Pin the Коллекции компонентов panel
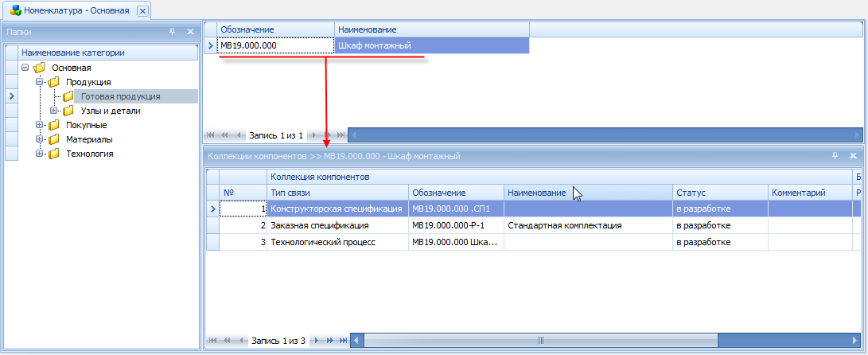The width and height of the screenshot is (868, 355). pos(835,156)
